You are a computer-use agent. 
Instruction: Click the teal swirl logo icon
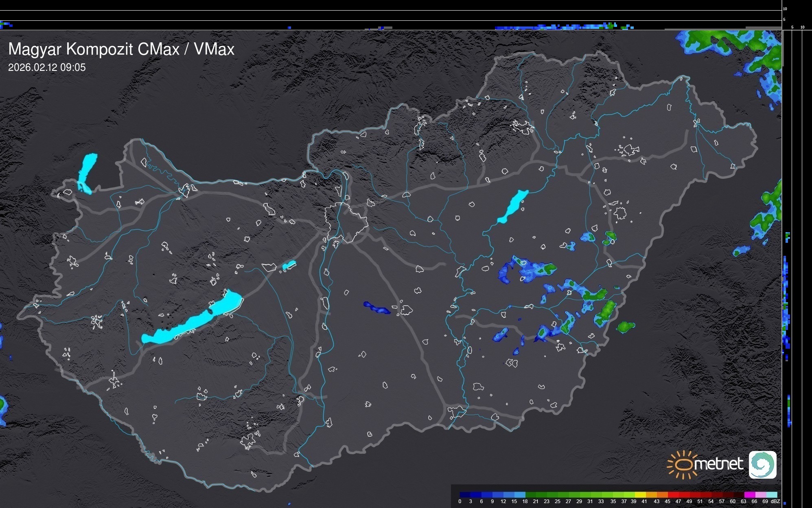[762, 464]
